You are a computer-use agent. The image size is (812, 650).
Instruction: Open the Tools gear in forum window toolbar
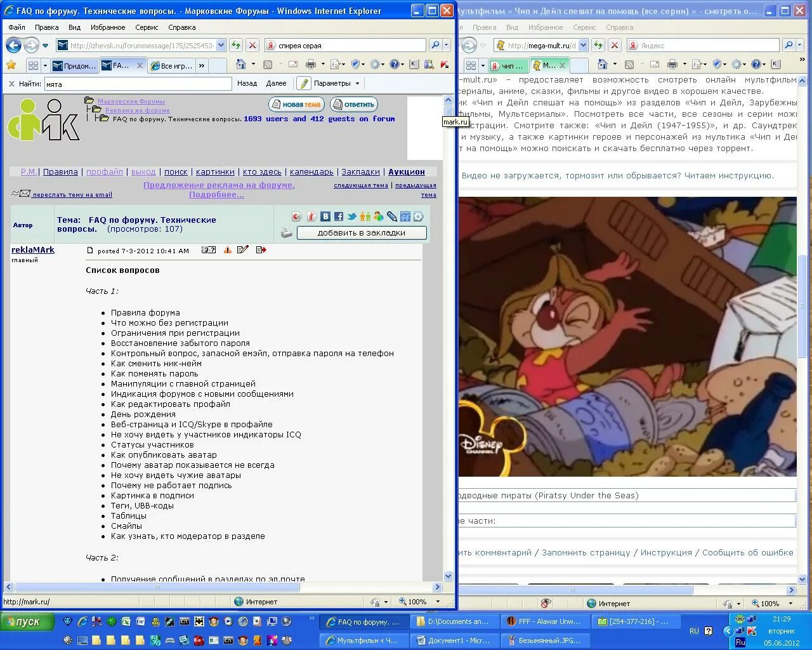[x=375, y=64]
